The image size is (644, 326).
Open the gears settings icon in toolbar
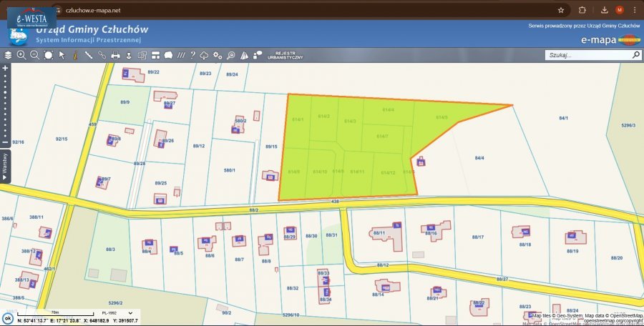[x=217, y=55]
